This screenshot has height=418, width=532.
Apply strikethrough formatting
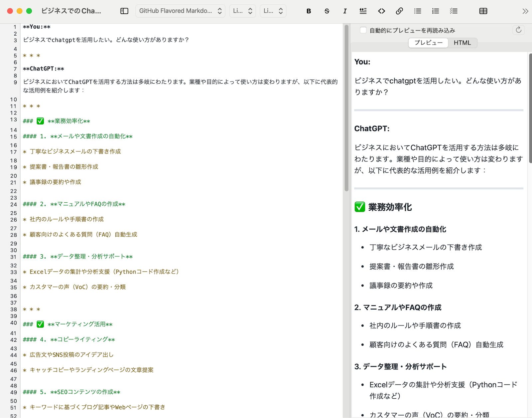point(327,11)
